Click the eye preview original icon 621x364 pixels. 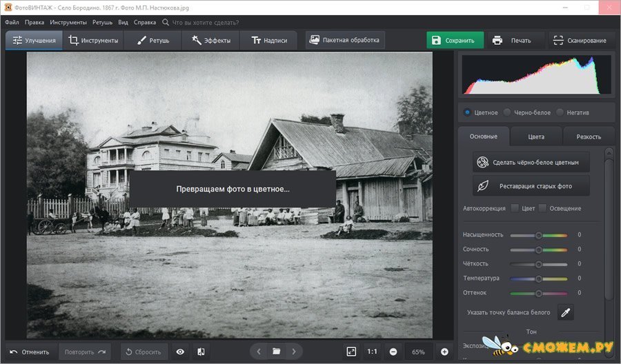tap(180, 352)
